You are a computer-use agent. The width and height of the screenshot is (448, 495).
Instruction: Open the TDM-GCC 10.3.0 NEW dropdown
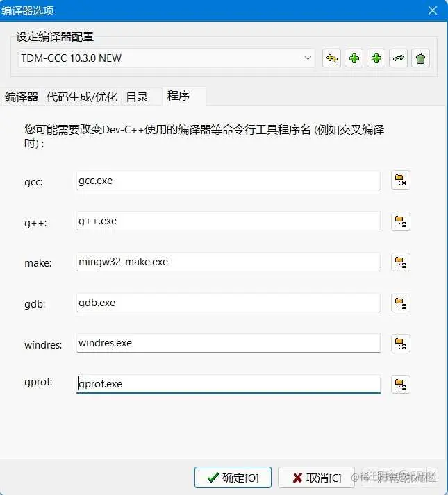(166, 58)
